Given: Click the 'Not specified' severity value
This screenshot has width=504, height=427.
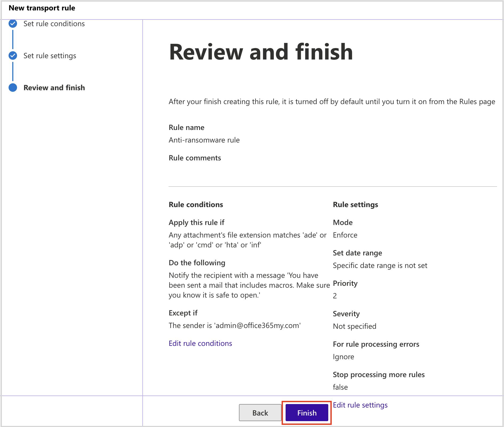Looking at the screenshot, I should [354, 326].
